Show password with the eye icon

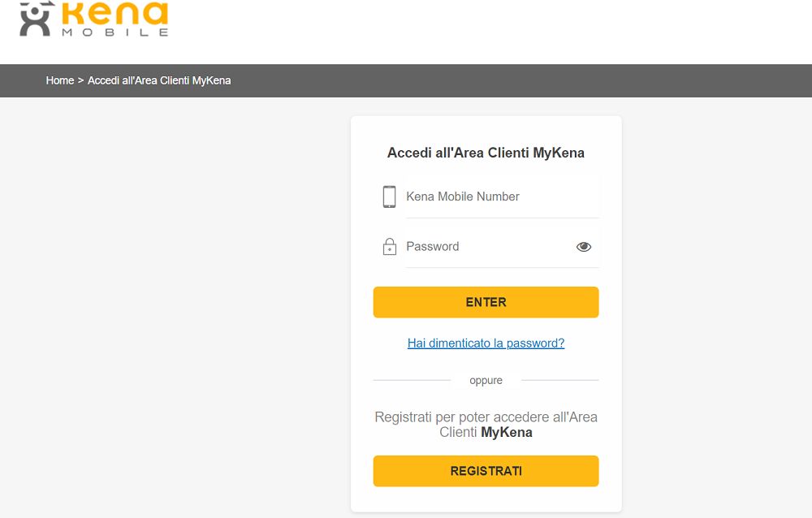[x=584, y=247]
